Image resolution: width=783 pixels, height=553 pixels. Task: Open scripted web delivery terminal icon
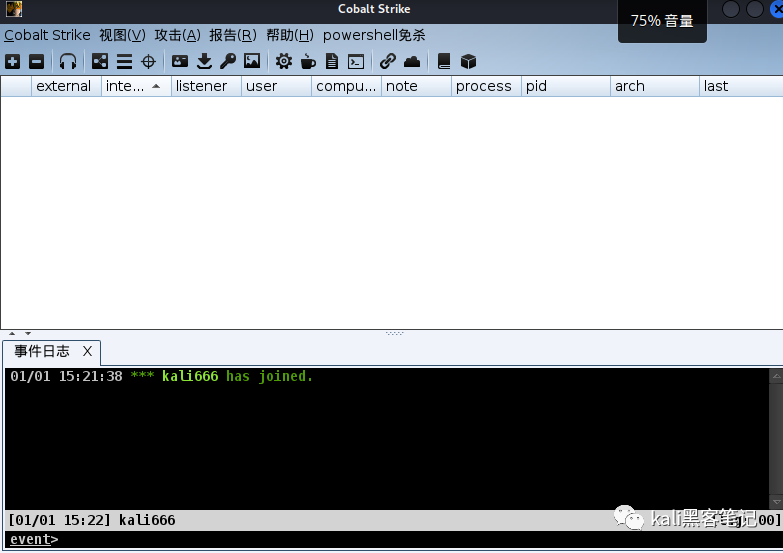(356, 61)
